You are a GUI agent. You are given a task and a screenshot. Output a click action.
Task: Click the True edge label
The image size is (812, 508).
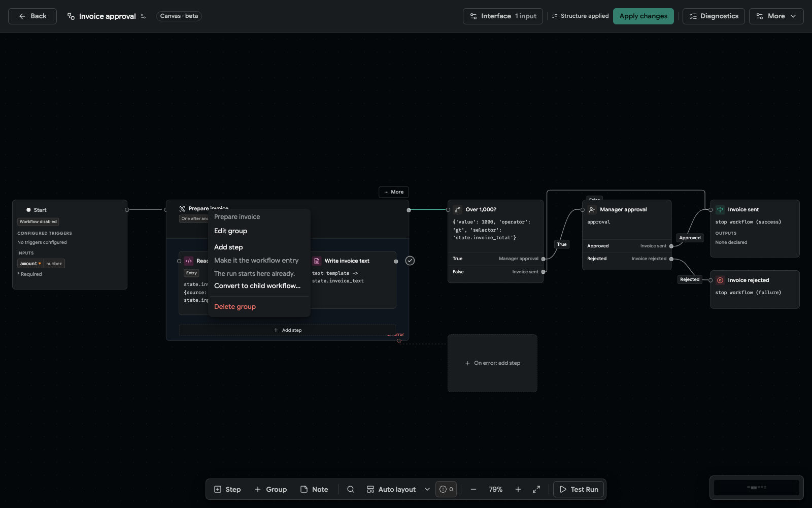tap(562, 244)
